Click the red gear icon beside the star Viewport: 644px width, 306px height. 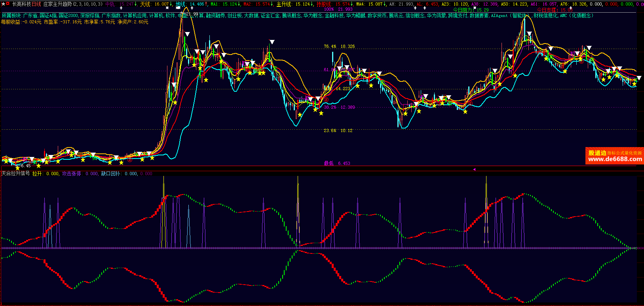pyautogui.click(x=8, y=4)
